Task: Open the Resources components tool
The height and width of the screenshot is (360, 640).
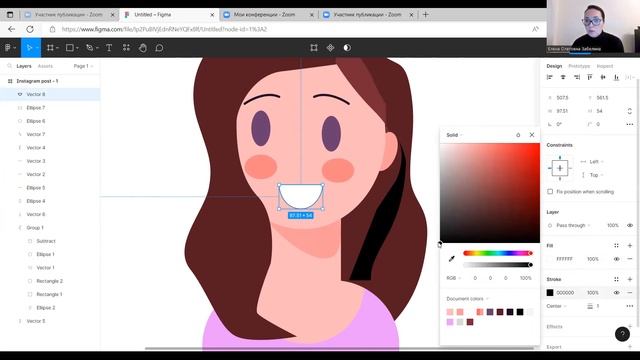Action: click(x=126, y=48)
